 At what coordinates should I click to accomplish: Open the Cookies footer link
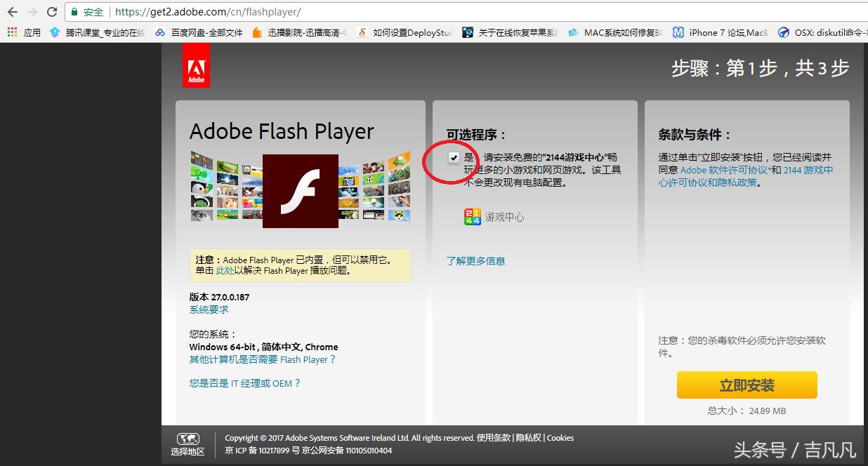[560, 437]
